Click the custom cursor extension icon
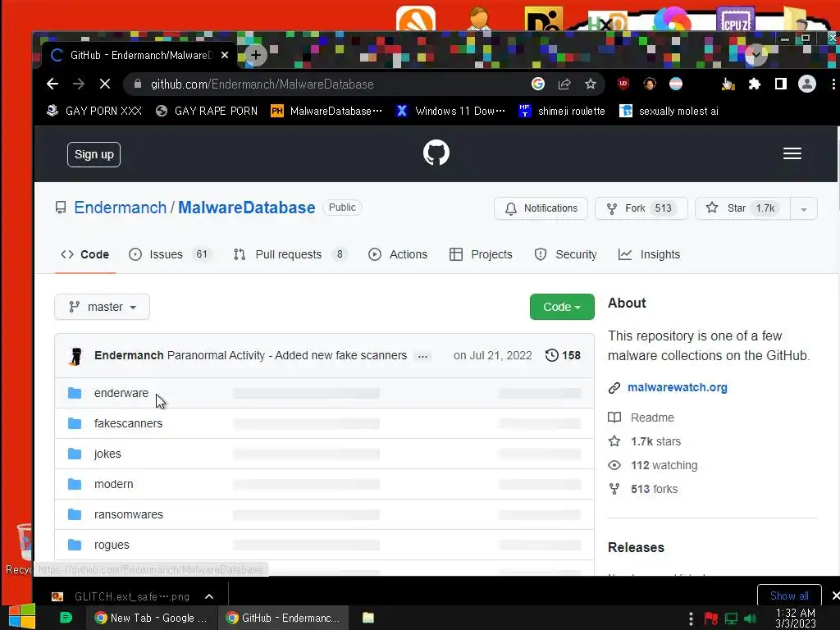This screenshot has width=840, height=630. pyautogui.click(x=728, y=84)
